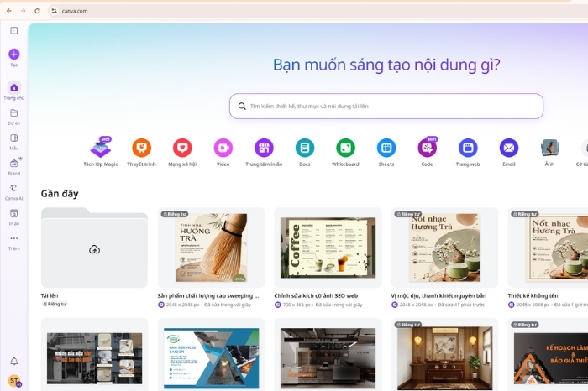Click the browser back arrow

click(x=9, y=11)
